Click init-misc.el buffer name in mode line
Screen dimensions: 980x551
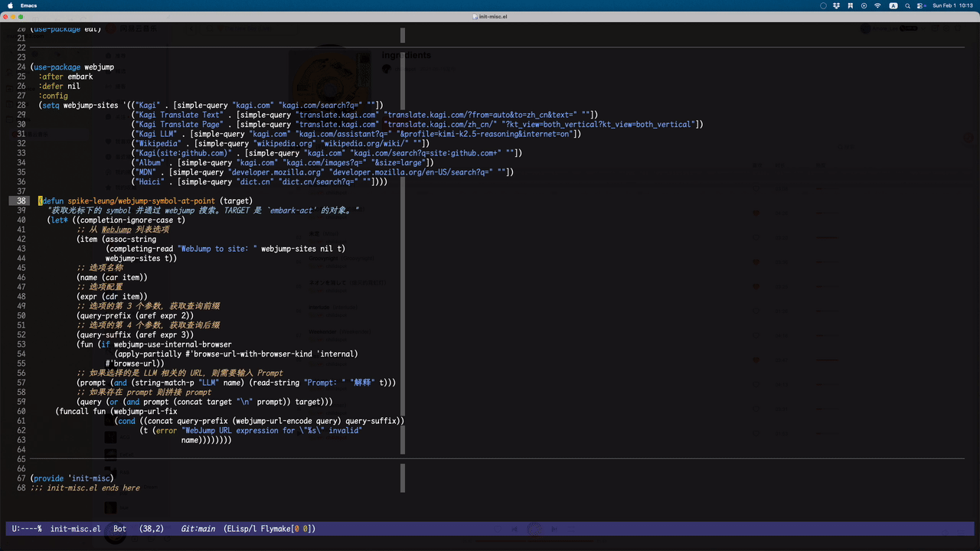coord(75,529)
